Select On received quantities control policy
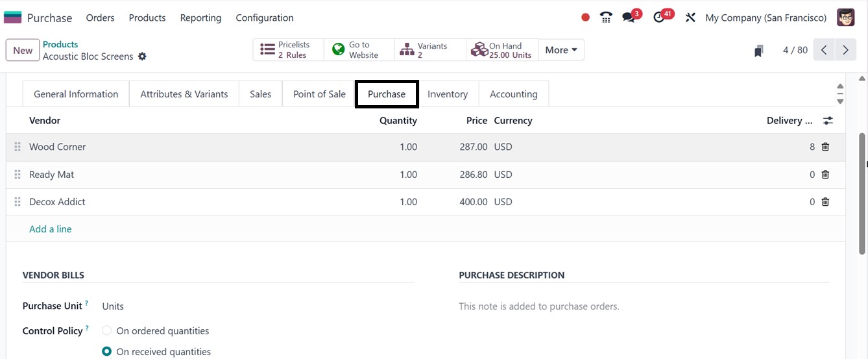868x359 pixels. coord(107,352)
